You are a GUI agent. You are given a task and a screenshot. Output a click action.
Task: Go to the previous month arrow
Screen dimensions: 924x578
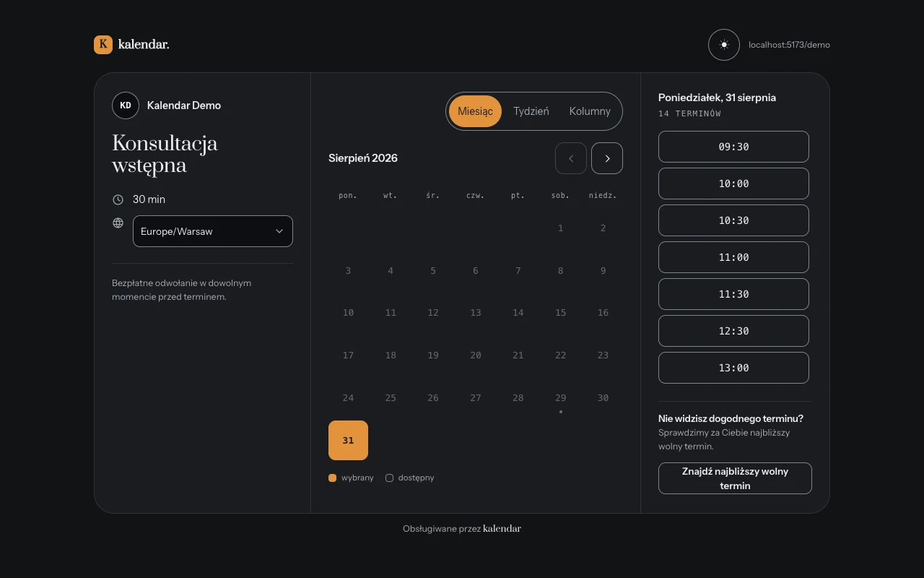571,158
